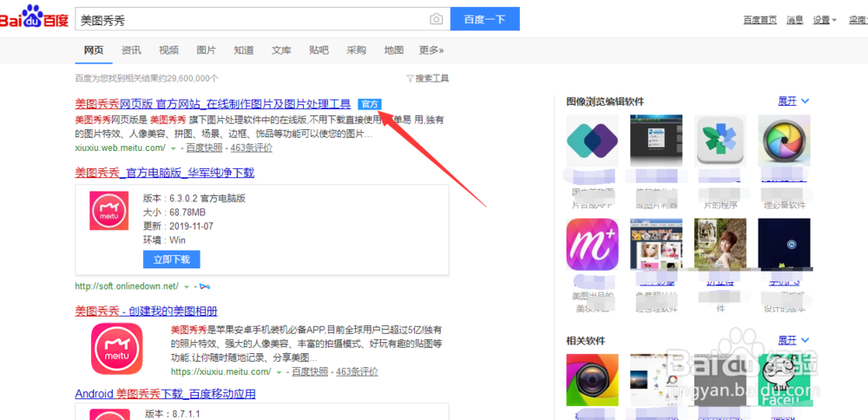Click the small icon after soft.onlinedown.net
The width and height of the screenshot is (868, 420).
point(204,286)
